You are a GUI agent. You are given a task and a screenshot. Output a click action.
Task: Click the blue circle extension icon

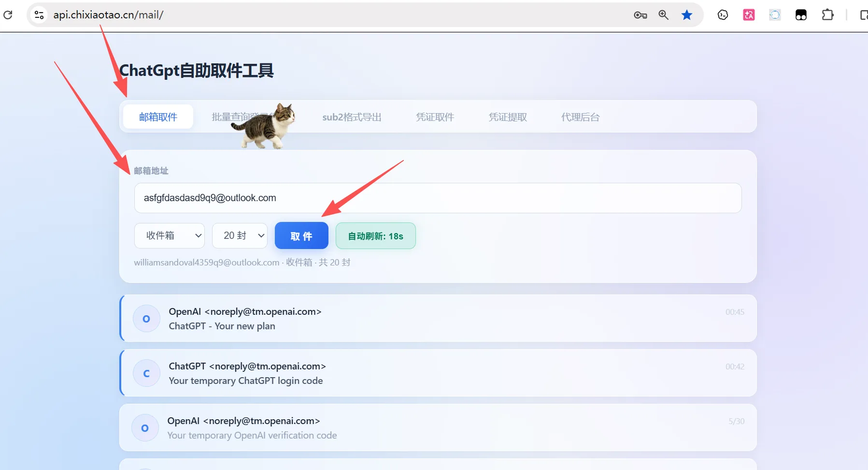click(x=775, y=15)
